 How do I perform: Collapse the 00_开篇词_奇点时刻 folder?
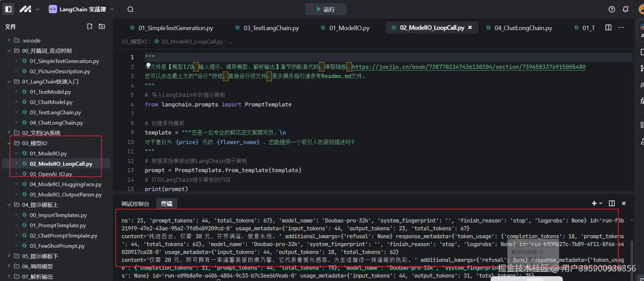[x=9, y=51]
